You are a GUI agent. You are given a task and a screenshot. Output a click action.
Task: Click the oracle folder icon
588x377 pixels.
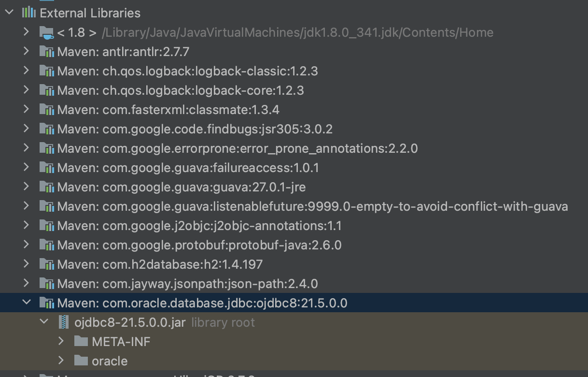[x=81, y=361]
